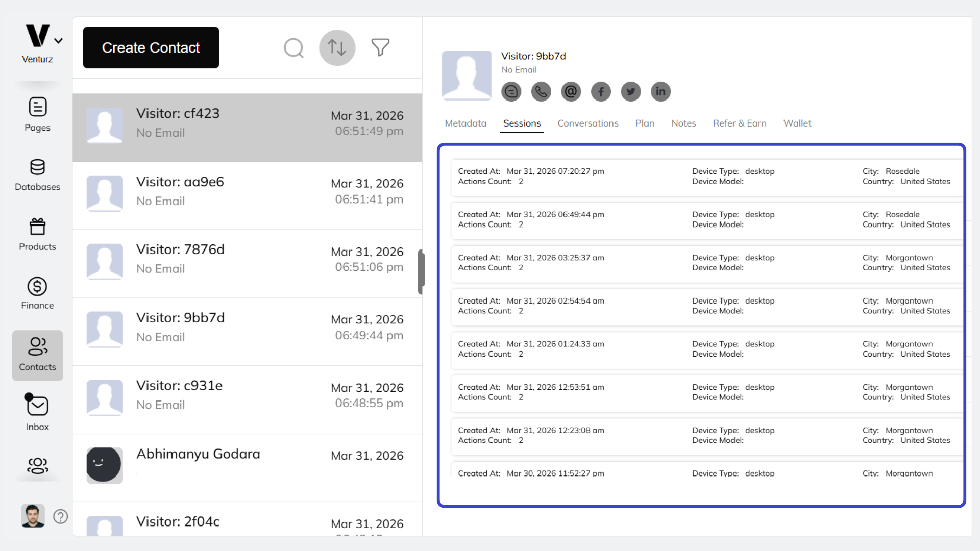The height and width of the screenshot is (551, 980).
Task: Open the help question mark button
Action: 60,516
